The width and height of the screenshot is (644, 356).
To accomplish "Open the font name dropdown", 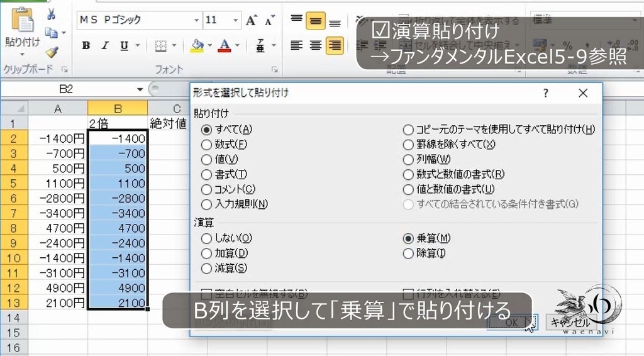I will point(197,20).
